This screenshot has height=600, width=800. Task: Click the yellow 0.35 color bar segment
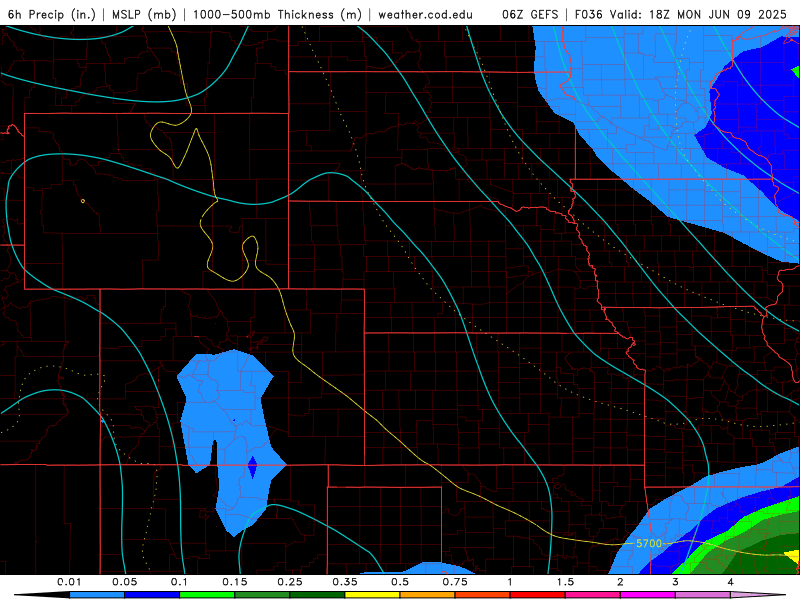(x=372, y=595)
